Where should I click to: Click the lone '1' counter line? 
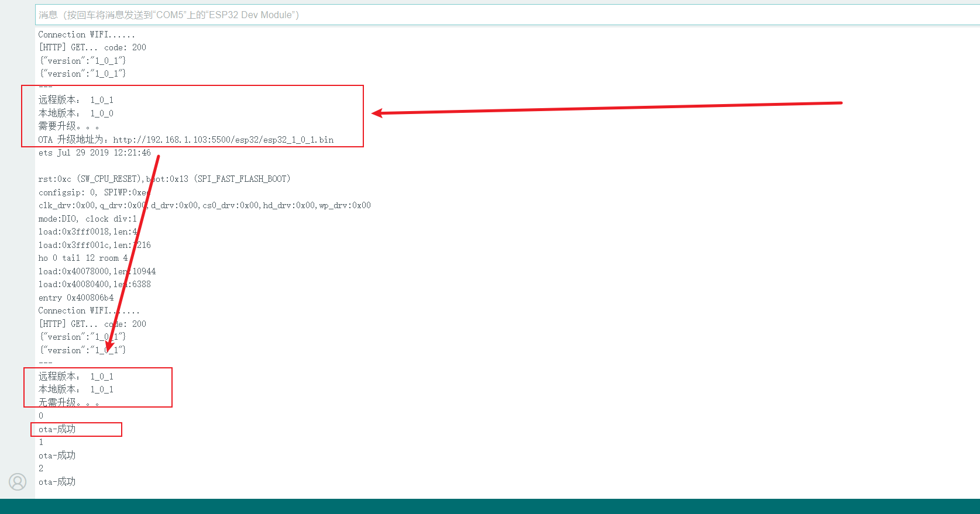[x=41, y=442]
